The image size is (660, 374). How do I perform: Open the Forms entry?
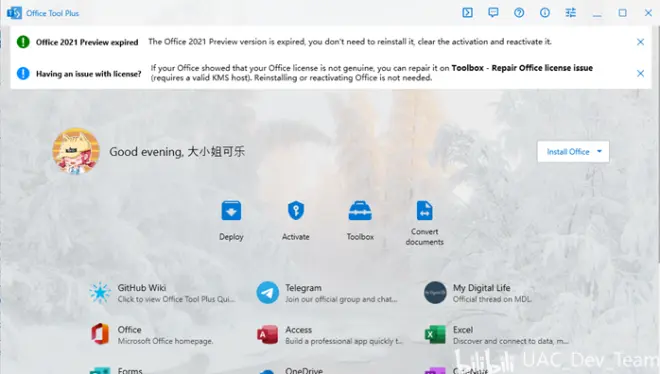tap(116, 370)
